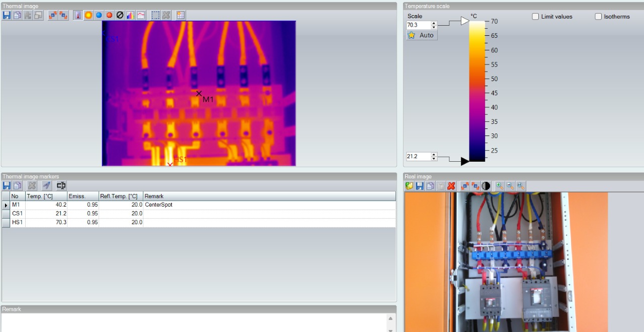The image size is (644, 332).
Task: Save the thermal image markers list
Action: click(x=7, y=185)
